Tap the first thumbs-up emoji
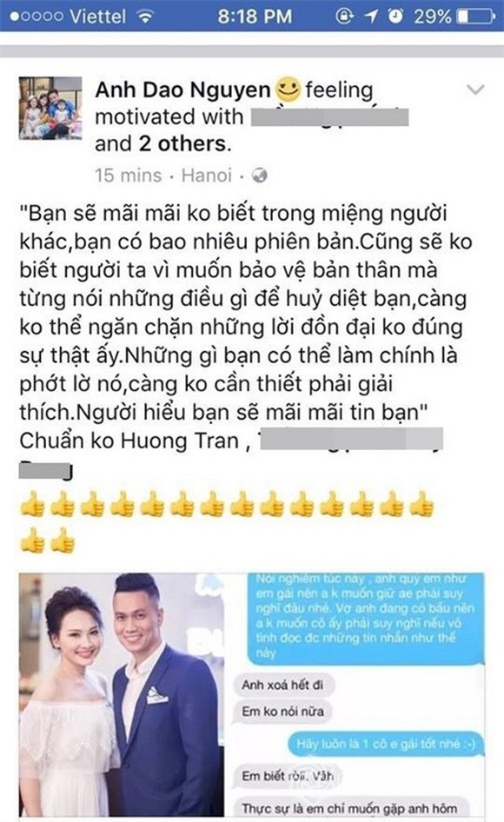504x822 pixels. coord(32,504)
